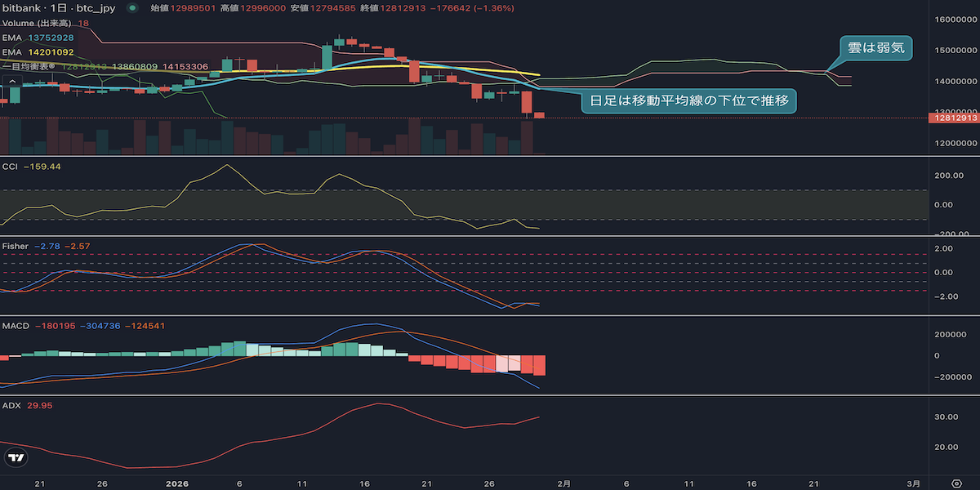Click the 2026 label on the time axis
Screen dimensions: 980x490
coord(177,483)
